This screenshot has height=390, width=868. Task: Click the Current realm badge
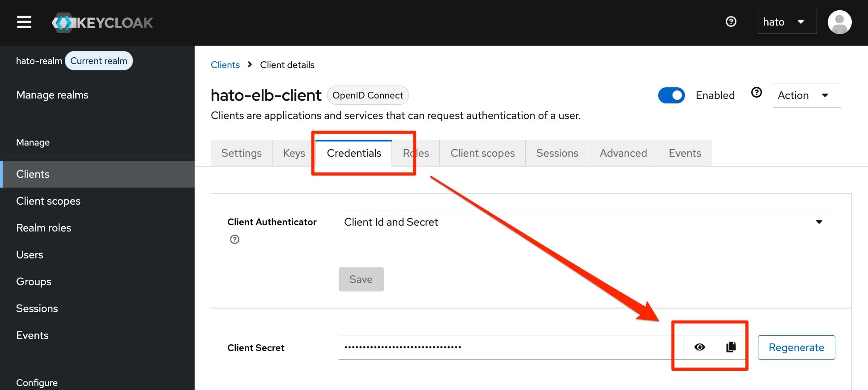(98, 61)
